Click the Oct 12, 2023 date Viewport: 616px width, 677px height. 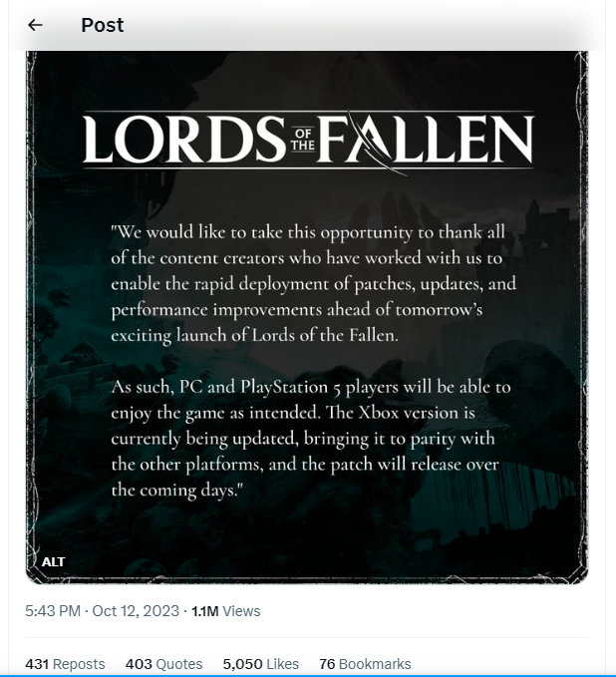coord(136,611)
